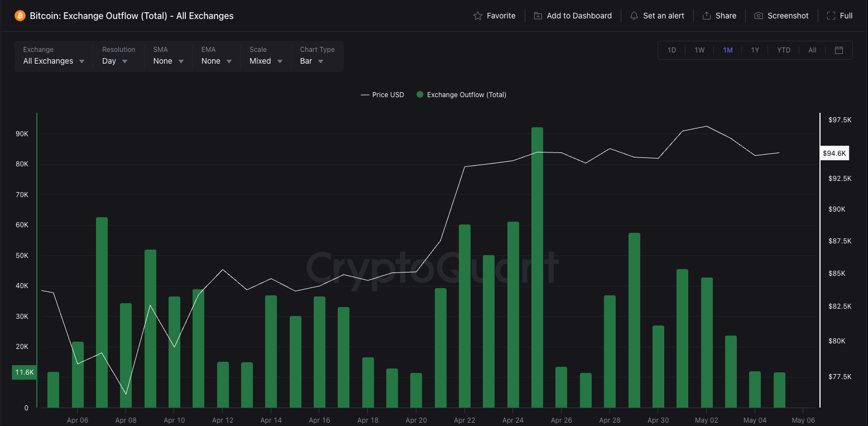The image size is (868, 426).
Task: Click the white Price USD legend line
Action: pyautogui.click(x=365, y=95)
